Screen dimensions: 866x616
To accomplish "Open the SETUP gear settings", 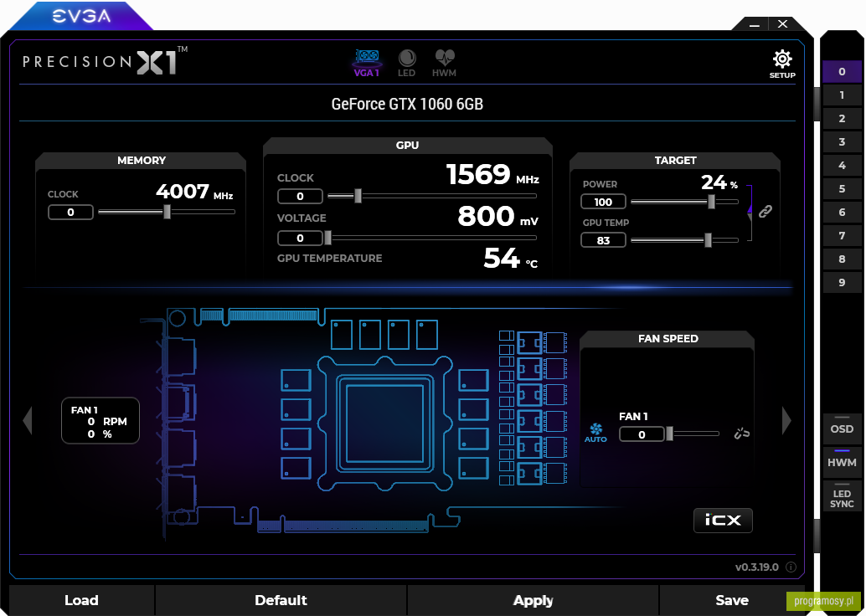I will [782, 64].
